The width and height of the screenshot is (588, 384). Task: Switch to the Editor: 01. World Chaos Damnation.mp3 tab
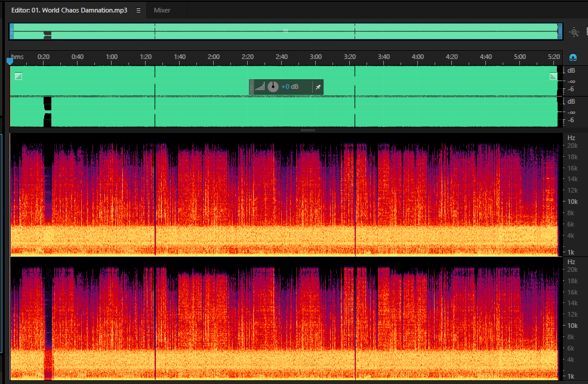pos(69,10)
